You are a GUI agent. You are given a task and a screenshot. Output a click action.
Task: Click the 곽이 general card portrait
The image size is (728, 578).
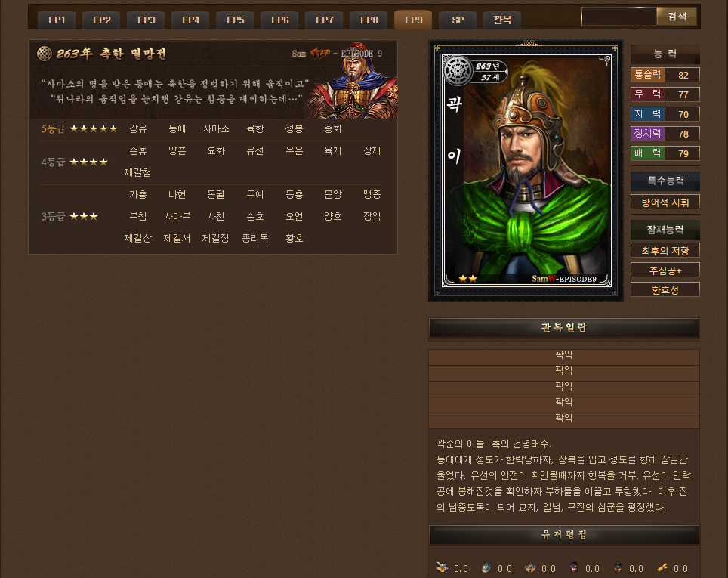point(526,171)
